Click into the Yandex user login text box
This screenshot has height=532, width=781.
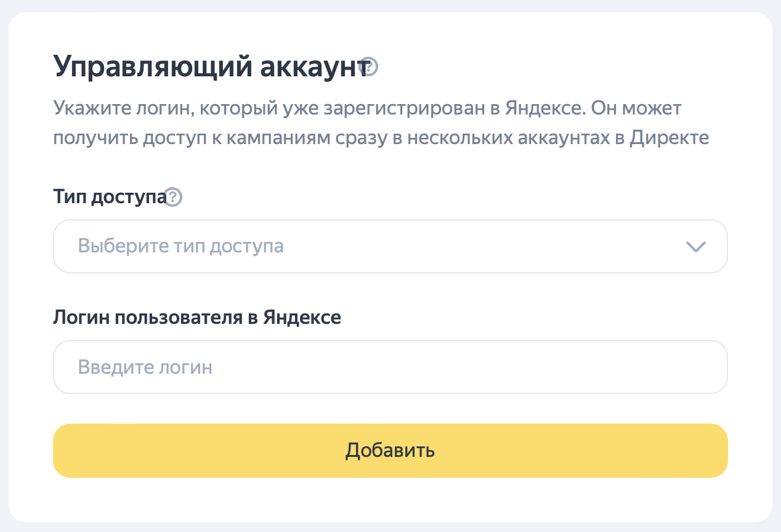[390, 367]
